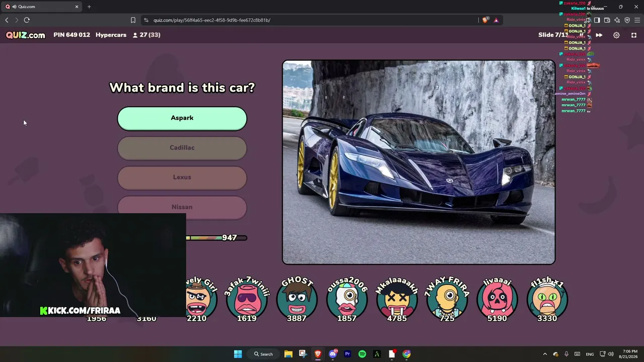Open a new browser tab
Viewport: 644px width, 362px height.
89,7
